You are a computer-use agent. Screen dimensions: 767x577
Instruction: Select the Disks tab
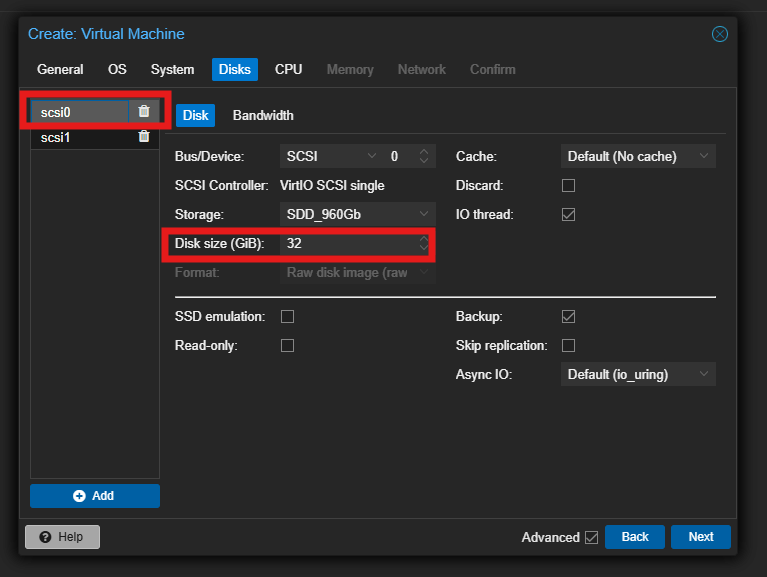point(235,69)
